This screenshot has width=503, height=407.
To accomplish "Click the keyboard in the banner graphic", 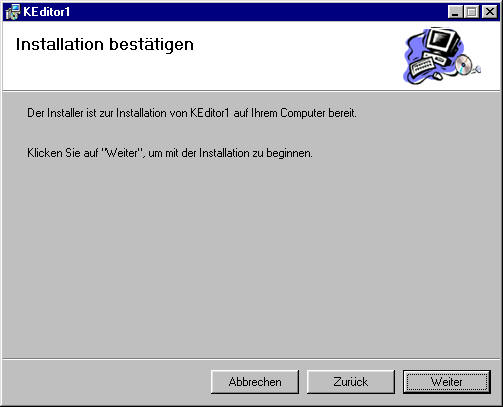I will point(423,66).
